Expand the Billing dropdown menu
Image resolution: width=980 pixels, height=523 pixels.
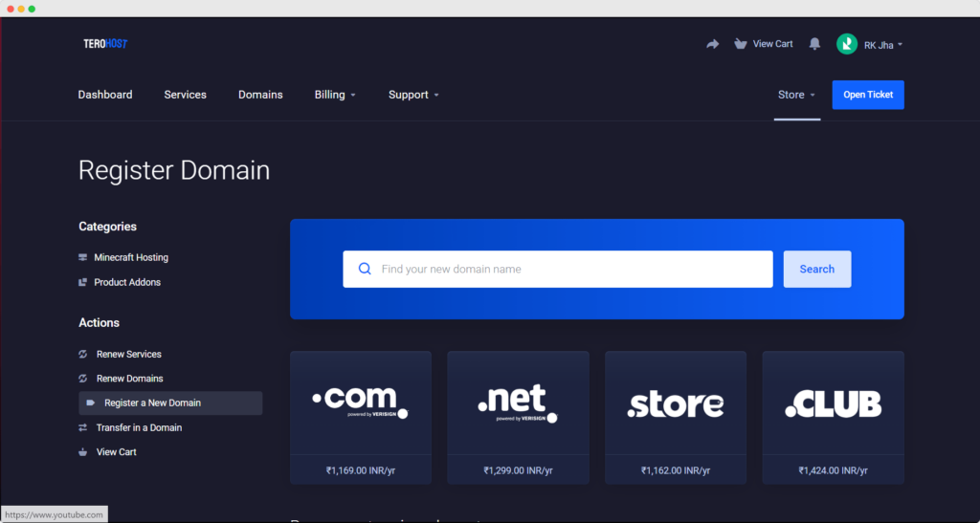pos(334,95)
